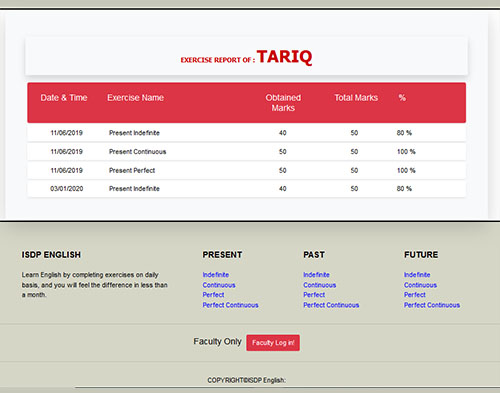Click the ISDP ENGLISH footer heading
The height and width of the screenshot is (393, 500).
pyautogui.click(x=51, y=255)
